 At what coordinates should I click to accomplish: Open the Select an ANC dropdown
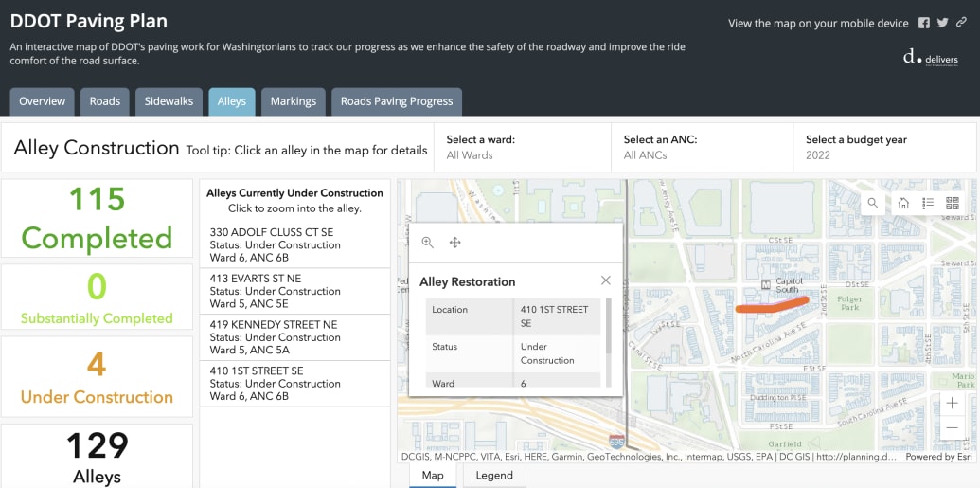[701, 148]
